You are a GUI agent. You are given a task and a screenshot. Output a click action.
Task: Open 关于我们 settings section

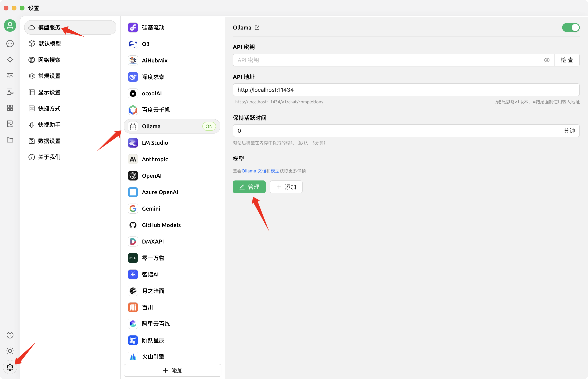click(70, 157)
